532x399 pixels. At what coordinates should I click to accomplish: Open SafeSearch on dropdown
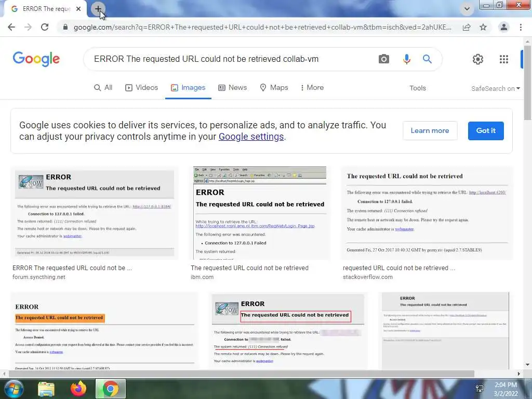pos(495,88)
